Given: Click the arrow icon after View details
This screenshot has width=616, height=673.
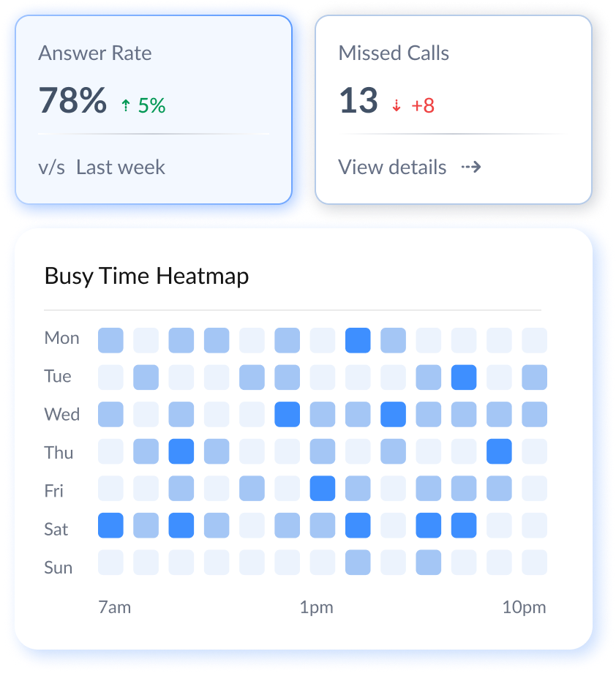Looking at the screenshot, I should point(471,168).
